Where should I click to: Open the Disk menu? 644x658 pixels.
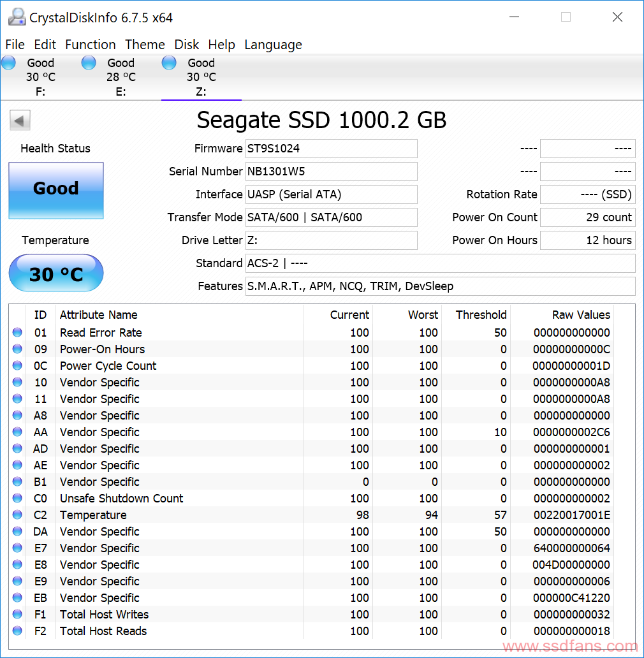pyautogui.click(x=186, y=45)
